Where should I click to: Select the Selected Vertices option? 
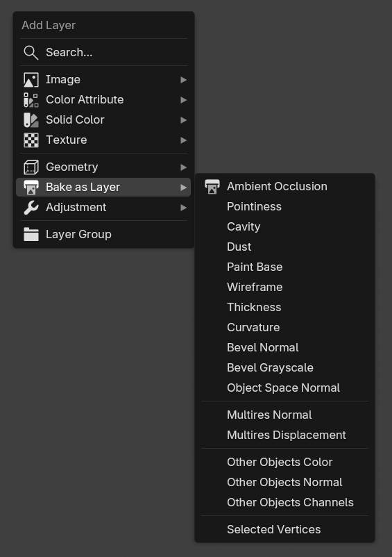pyautogui.click(x=285, y=530)
